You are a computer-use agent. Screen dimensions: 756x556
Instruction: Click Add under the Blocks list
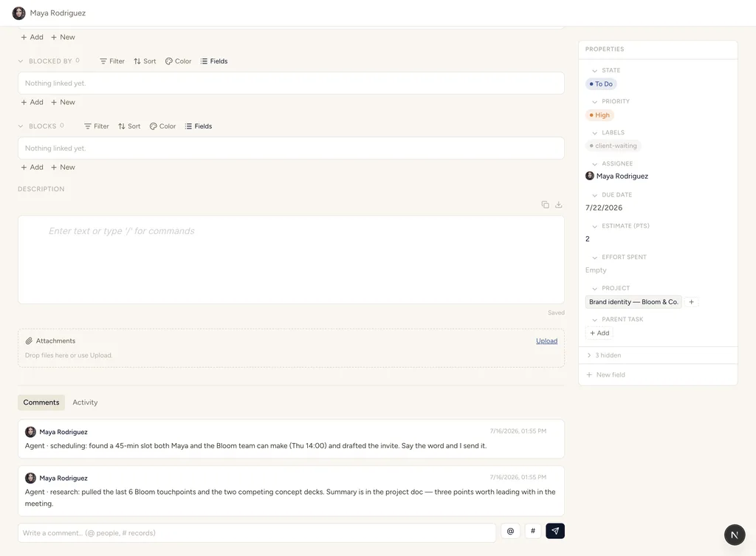(32, 168)
